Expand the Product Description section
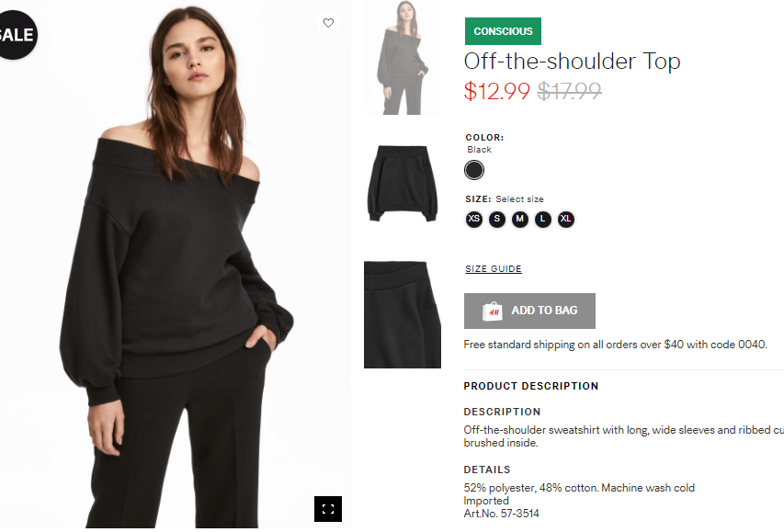784x532 pixels. (531, 386)
